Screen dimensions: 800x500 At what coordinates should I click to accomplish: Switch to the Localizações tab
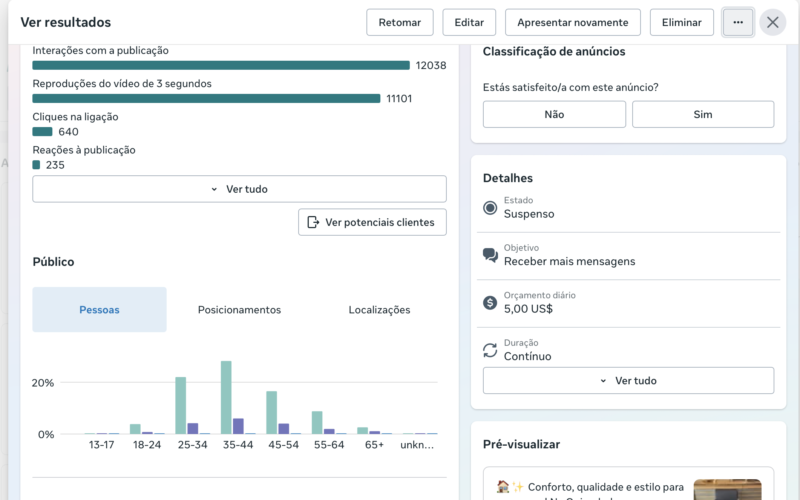point(379,310)
